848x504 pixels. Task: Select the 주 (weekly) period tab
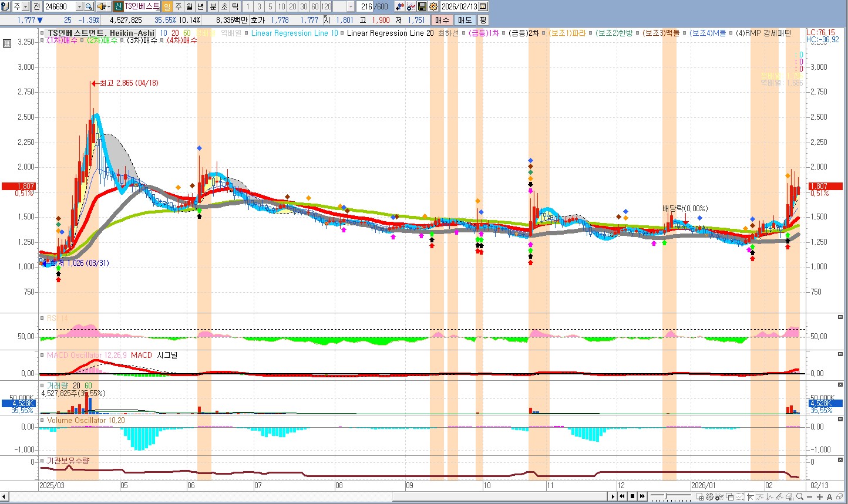[178, 6]
